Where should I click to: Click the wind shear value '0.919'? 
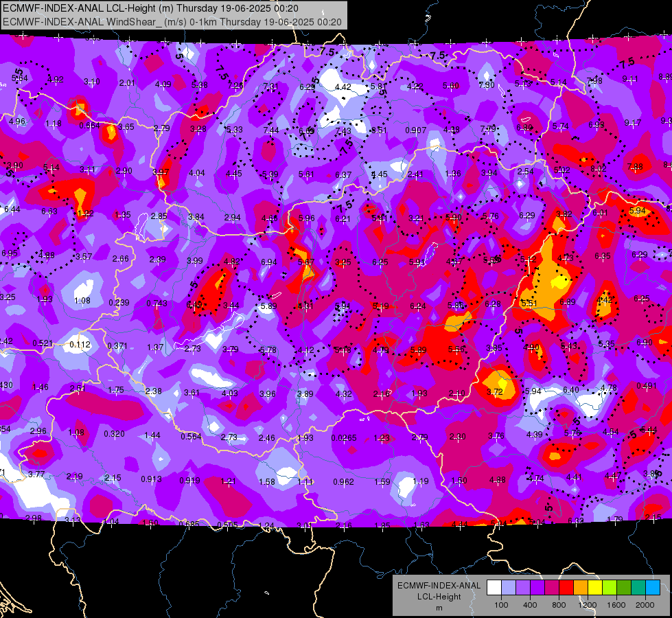(x=189, y=480)
